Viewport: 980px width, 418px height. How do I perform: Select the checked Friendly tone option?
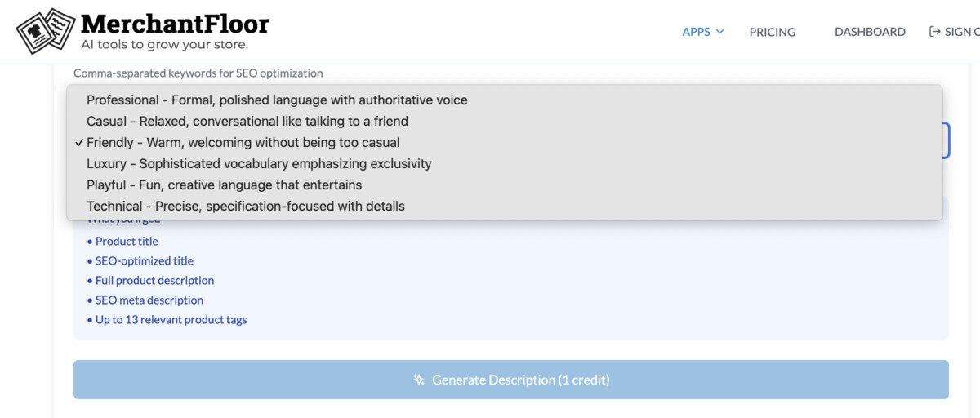click(505, 142)
